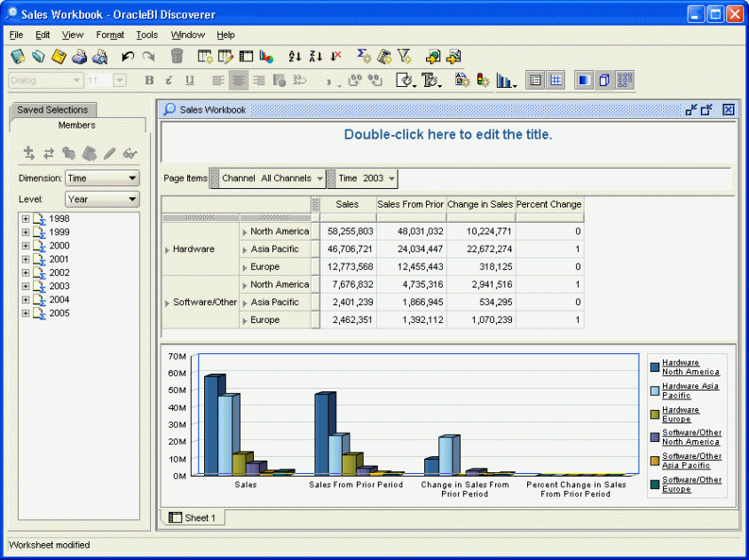Click the New Graph chart icon
The width and height of the screenshot is (749, 560).
click(266, 57)
